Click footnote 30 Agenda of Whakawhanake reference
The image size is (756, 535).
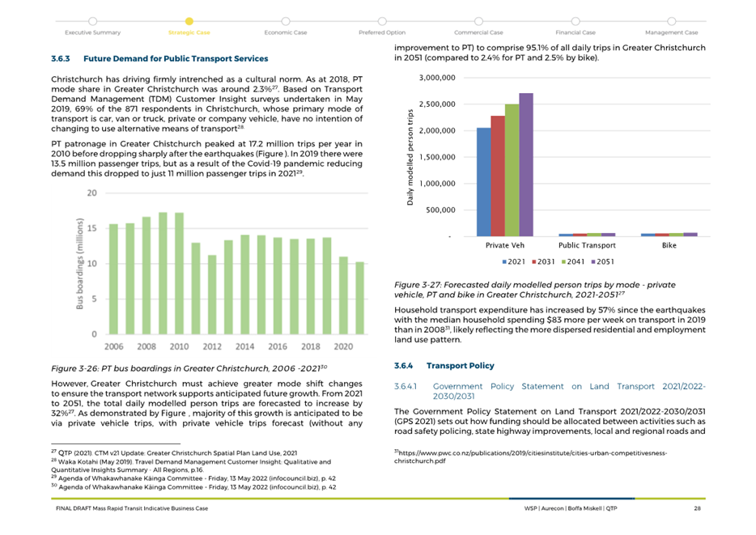click(193, 487)
